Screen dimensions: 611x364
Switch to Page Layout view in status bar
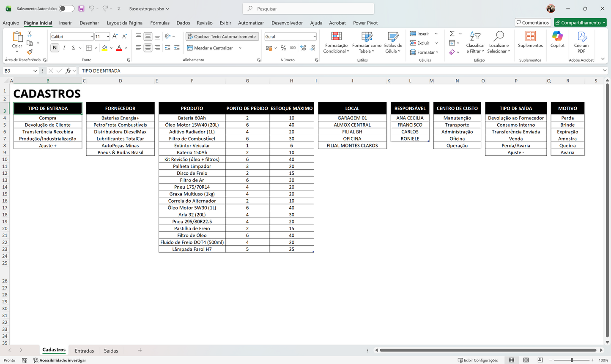tap(526, 360)
